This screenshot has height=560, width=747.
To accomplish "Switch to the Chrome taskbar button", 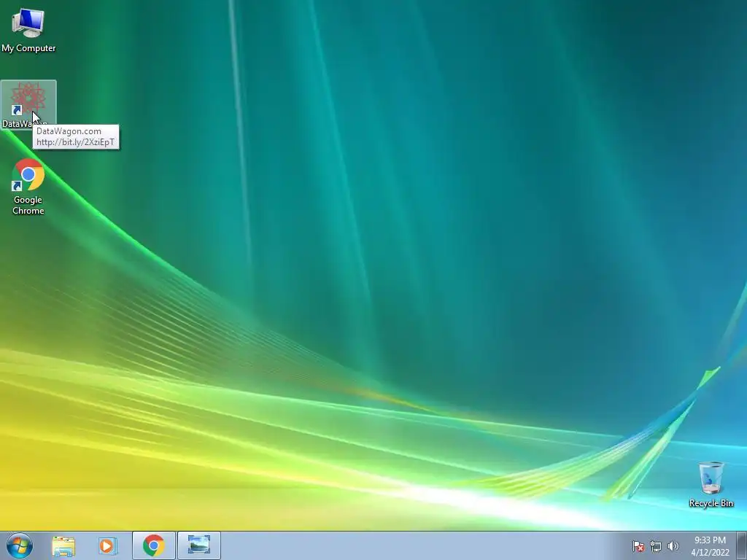I will pyautogui.click(x=154, y=545).
